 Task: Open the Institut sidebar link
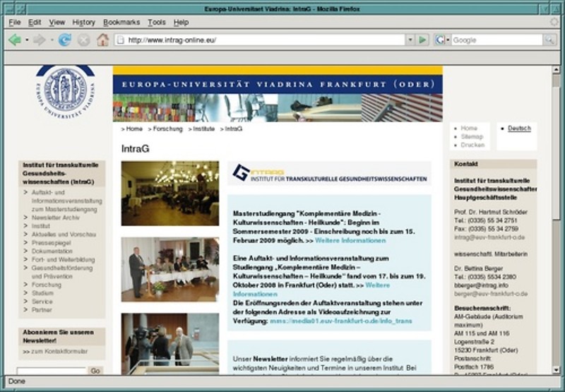pyautogui.click(x=41, y=226)
